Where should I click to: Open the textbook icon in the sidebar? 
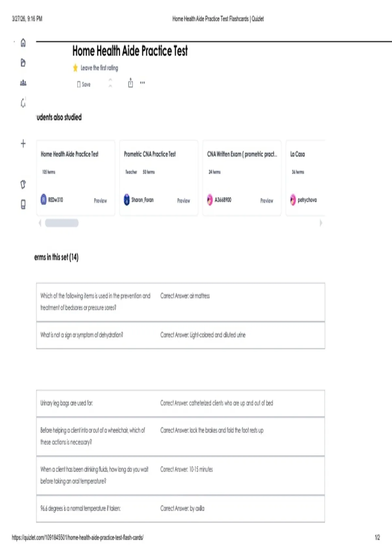23,205
